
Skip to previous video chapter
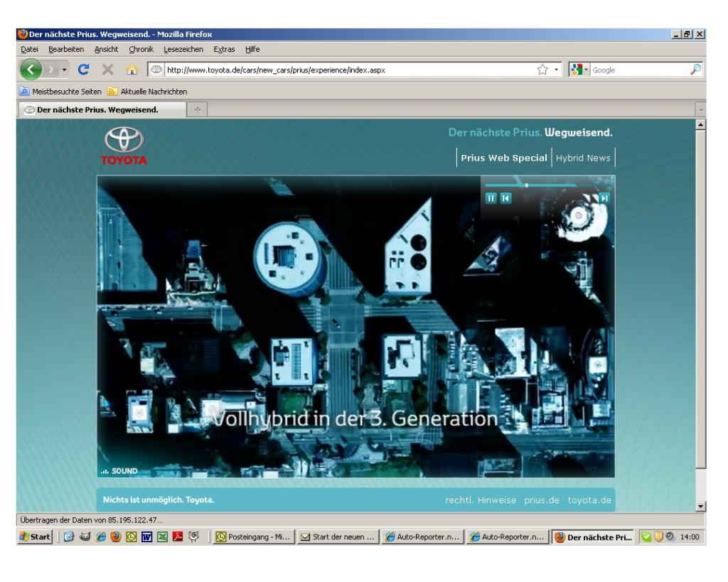(505, 199)
